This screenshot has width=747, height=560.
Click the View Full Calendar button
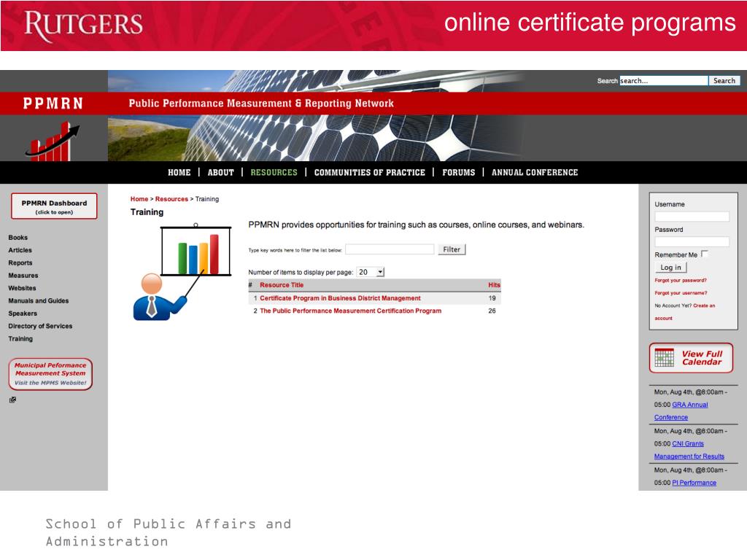coord(691,357)
